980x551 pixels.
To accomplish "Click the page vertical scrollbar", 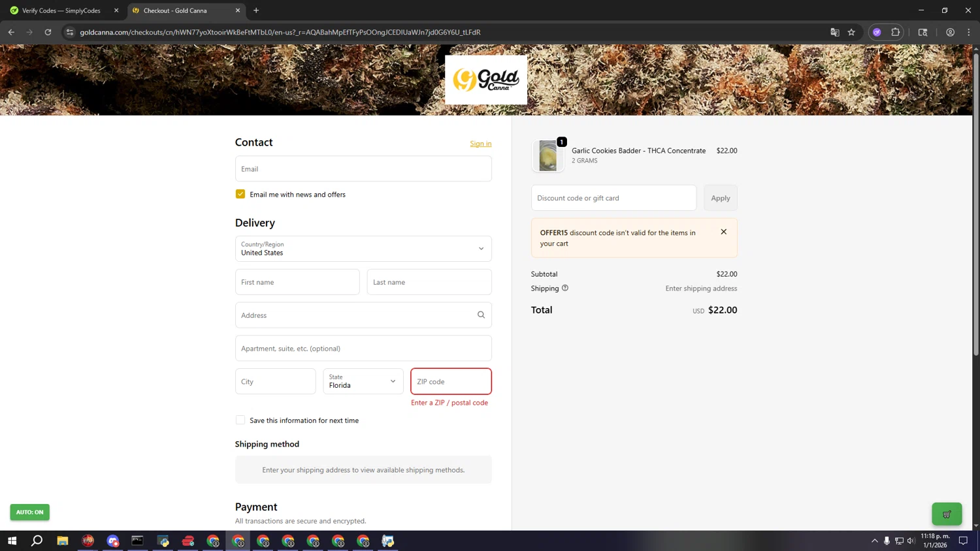I will [976, 204].
